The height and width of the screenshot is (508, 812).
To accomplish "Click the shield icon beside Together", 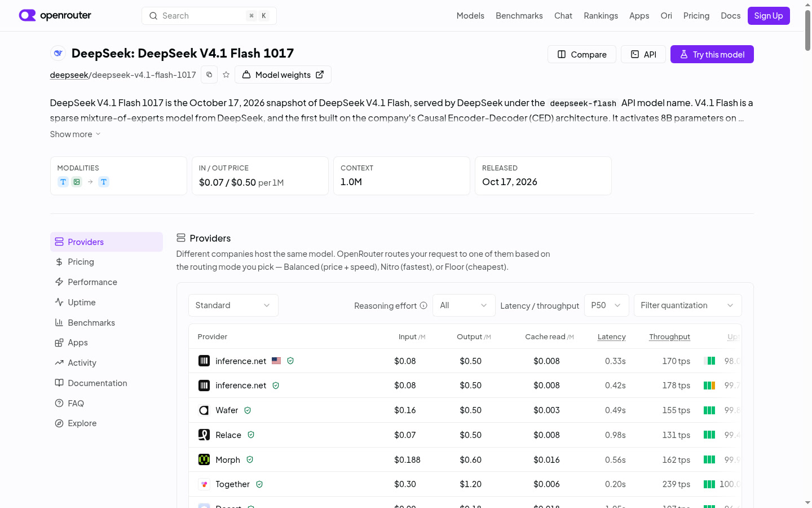I will click(259, 484).
